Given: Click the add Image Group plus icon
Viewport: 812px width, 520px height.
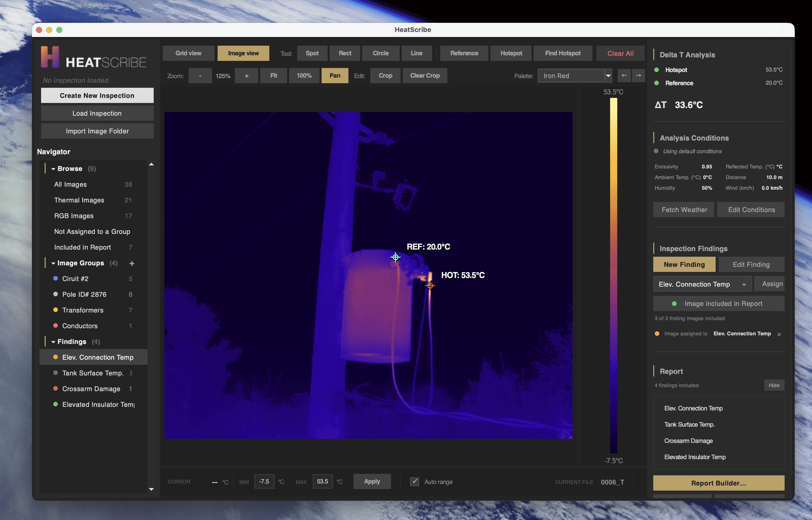Looking at the screenshot, I should [132, 263].
